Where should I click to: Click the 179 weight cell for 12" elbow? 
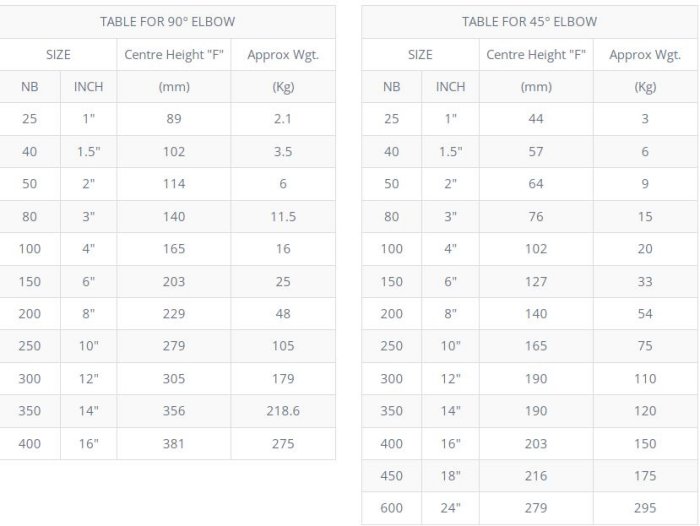(283, 378)
